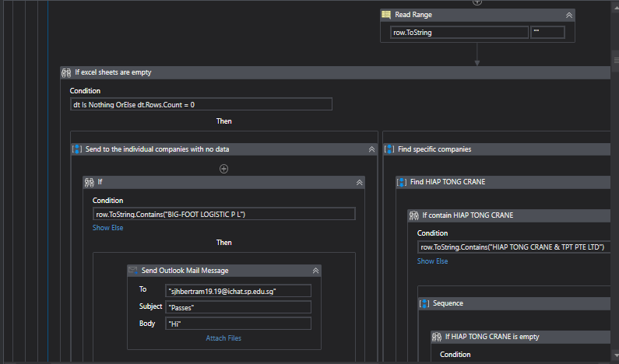The width and height of the screenshot is (619, 364).
Task: Click the 'If HIAP TONG CRANE is empty' icon
Action: point(438,337)
